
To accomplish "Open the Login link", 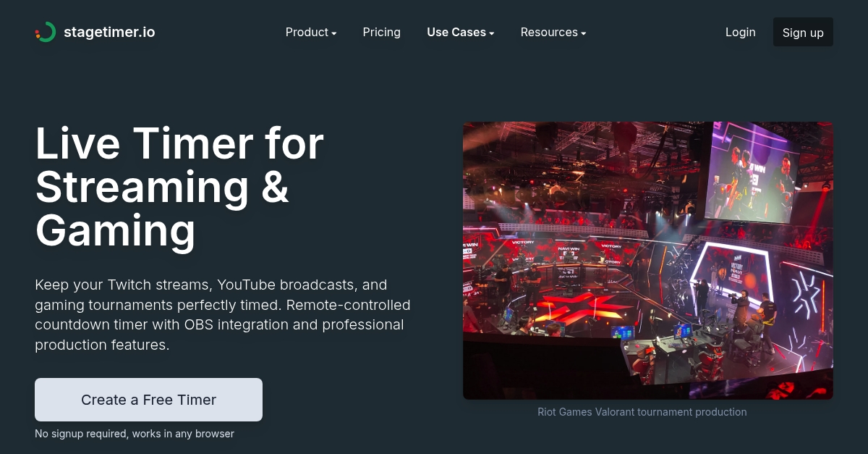I will pyautogui.click(x=741, y=32).
